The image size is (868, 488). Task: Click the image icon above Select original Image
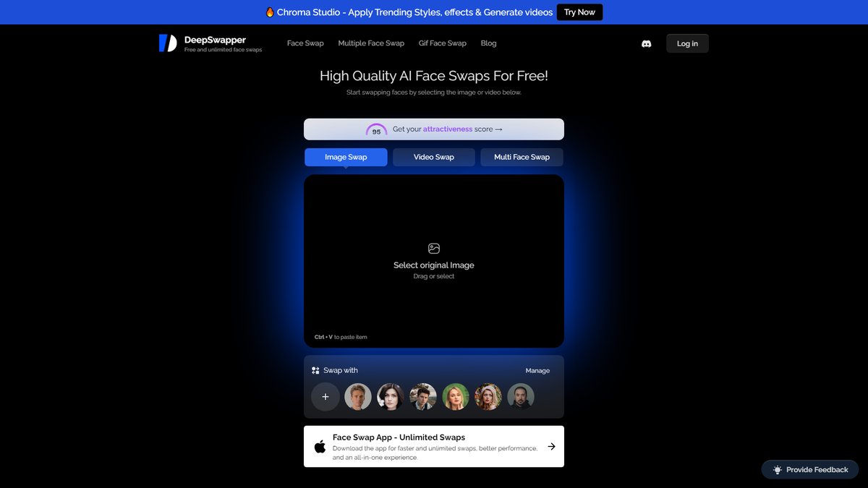[x=434, y=249]
